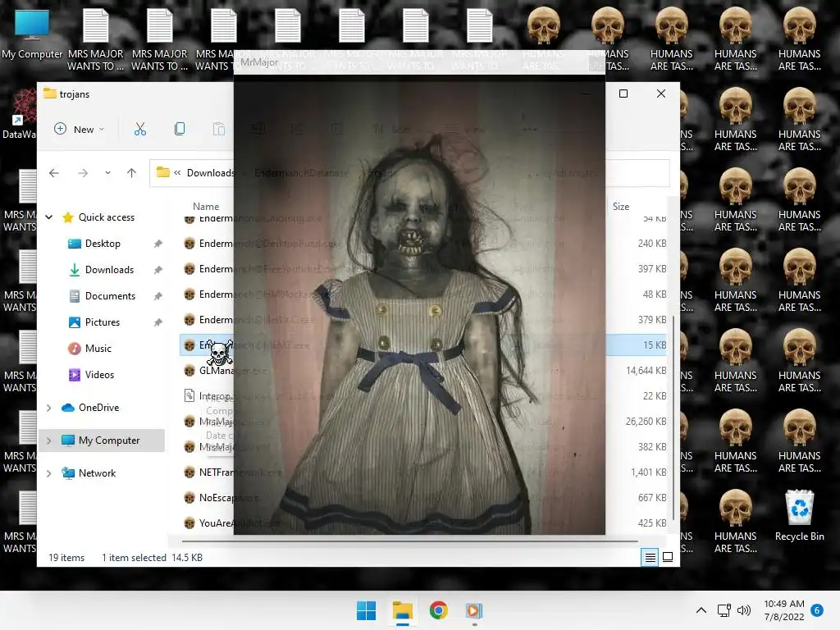
Task: Switch to large icons view in status bar
Action: pyautogui.click(x=668, y=557)
